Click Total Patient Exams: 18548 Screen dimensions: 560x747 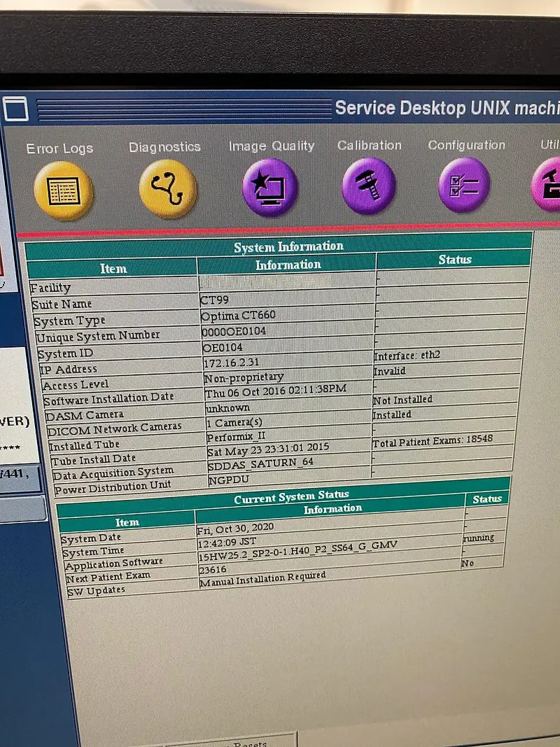pyautogui.click(x=433, y=440)
